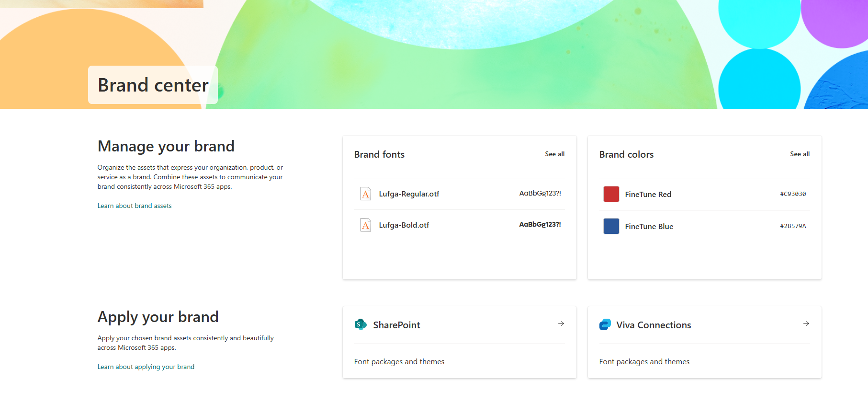Click See all in Brand colors
This screenshot has width=868, height=404.
[800, 154]
